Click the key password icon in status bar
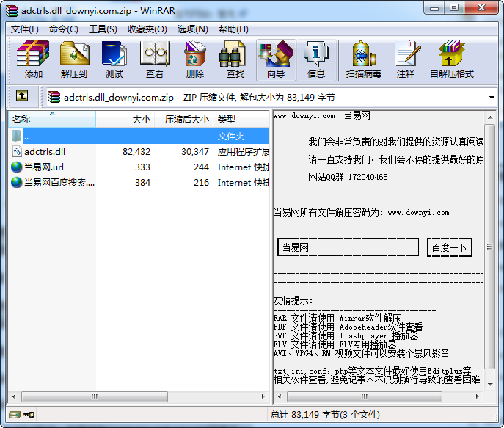The image size is (504, 428). pyautogui.click(x=29, y=415)
